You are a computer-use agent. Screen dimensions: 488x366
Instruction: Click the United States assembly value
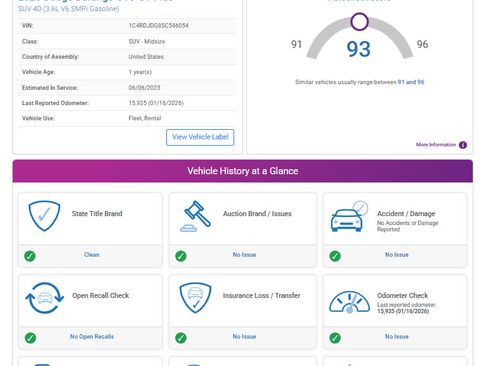(146, 57)
